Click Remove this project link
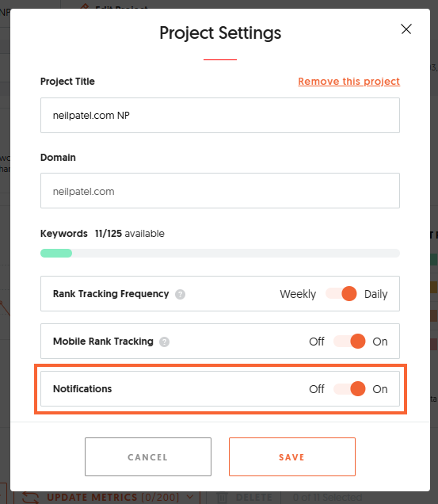Screen dimensions: 438x504 pyautogui.click(x=349, y=82)
